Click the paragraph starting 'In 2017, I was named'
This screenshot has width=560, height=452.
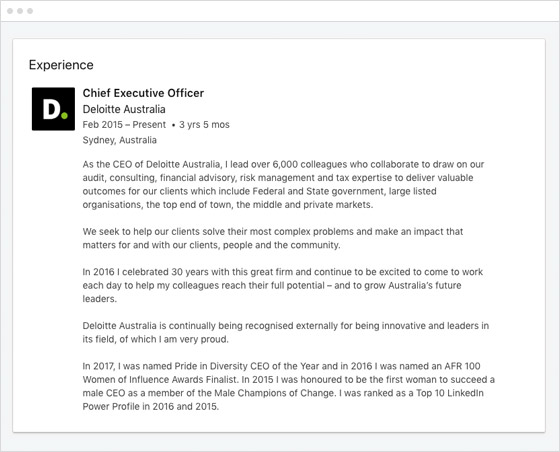(289, 386)
